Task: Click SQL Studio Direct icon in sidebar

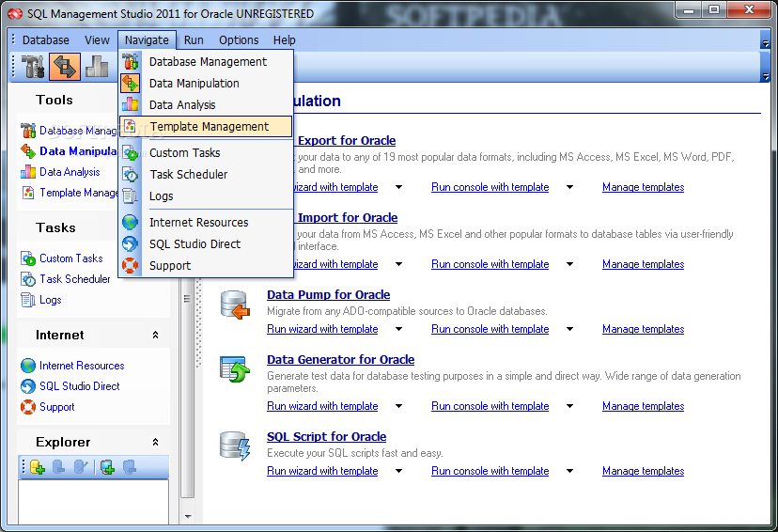Action: tap(28, 386)
